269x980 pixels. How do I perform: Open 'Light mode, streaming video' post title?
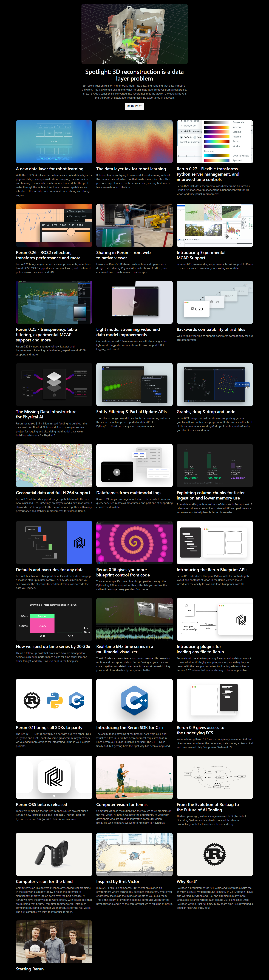[x=128, y=332]
